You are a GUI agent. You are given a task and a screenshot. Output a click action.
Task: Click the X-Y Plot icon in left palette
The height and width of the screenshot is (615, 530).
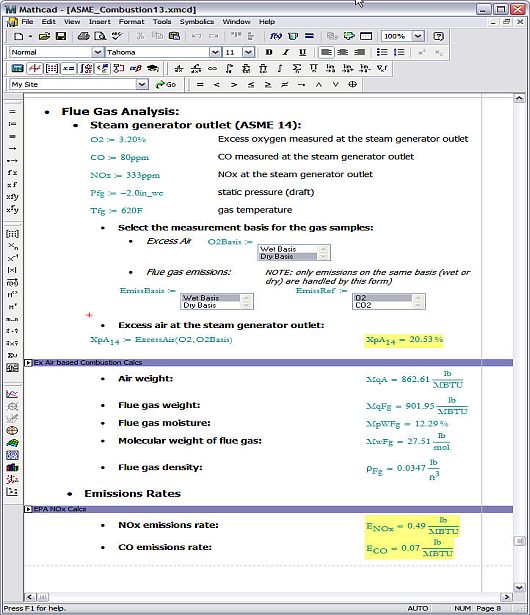12,394
